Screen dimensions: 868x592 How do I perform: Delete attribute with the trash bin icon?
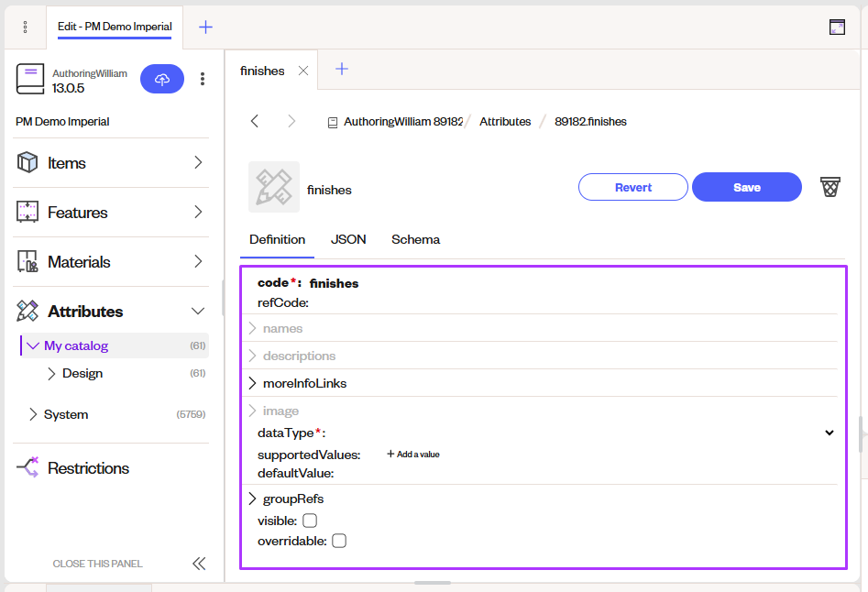(x=830, y=187)
